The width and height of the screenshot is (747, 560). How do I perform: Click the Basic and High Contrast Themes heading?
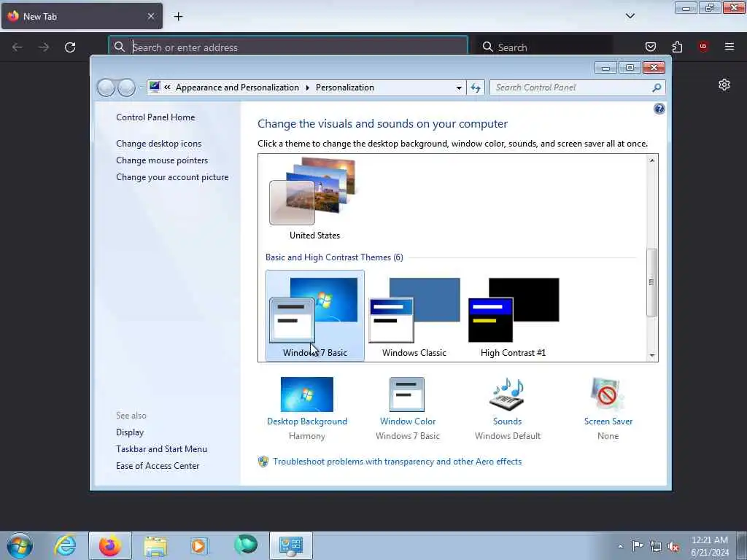tap(334, 257)
